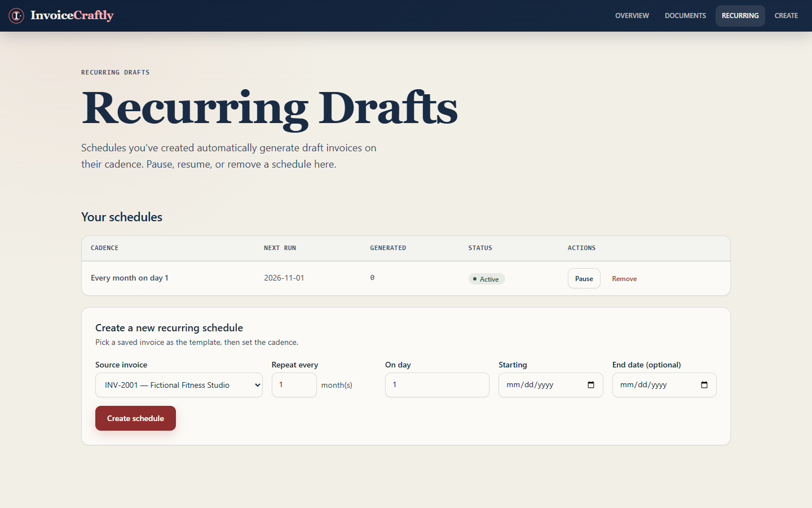Click into the End date field
Screen dimensions: 812x508
tap(664, 385)
